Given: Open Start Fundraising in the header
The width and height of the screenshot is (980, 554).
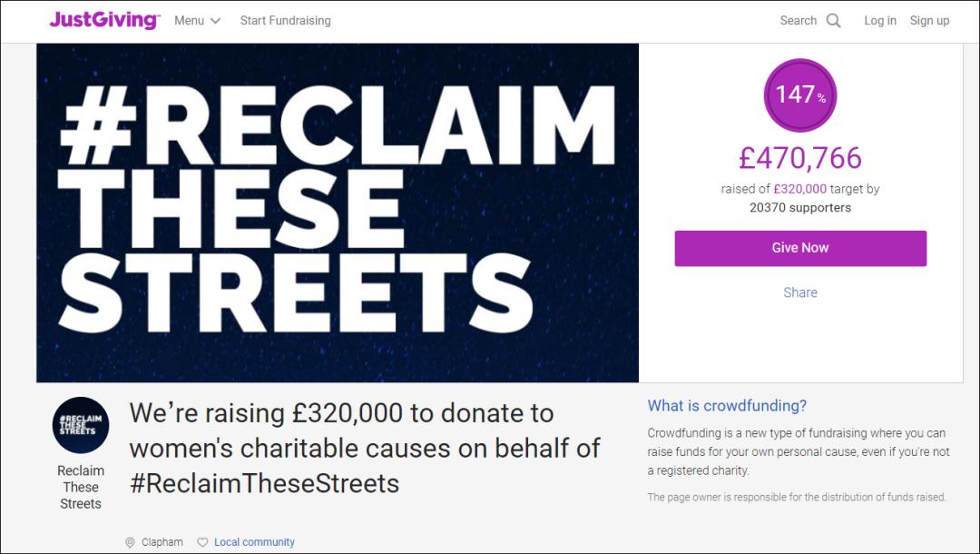Looking at the screenshot, I should (285, 20).
